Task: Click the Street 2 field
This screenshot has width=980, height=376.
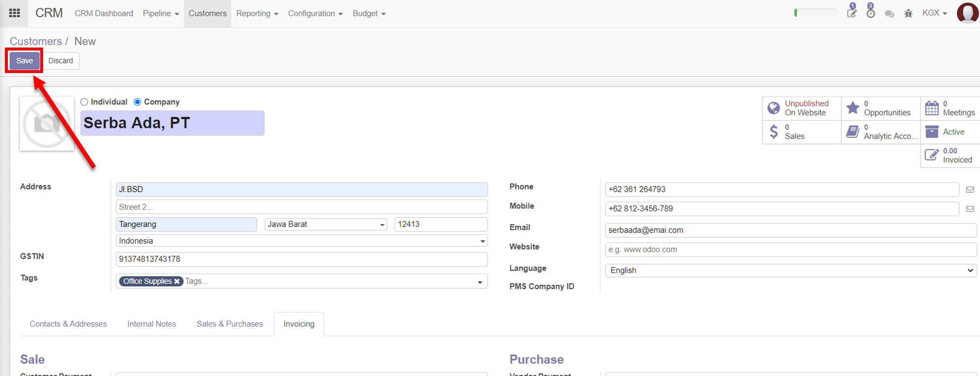Action: (x=302, y=207)
